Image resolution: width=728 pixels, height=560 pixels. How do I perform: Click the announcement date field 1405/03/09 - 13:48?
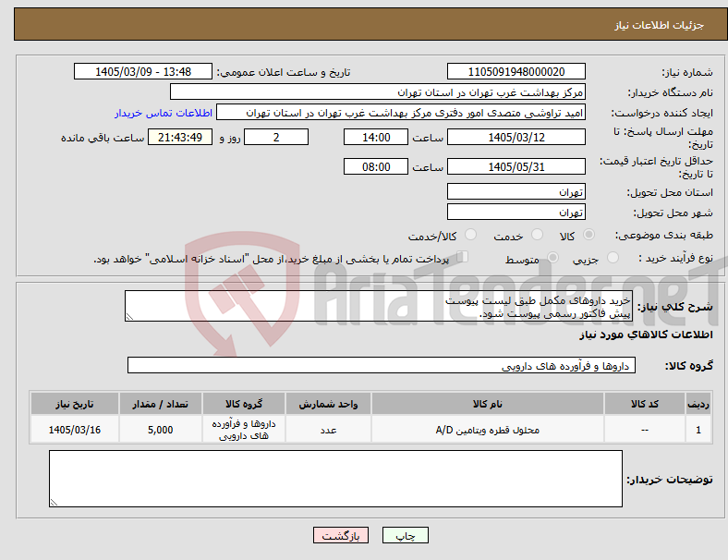[x=143, y=71]
